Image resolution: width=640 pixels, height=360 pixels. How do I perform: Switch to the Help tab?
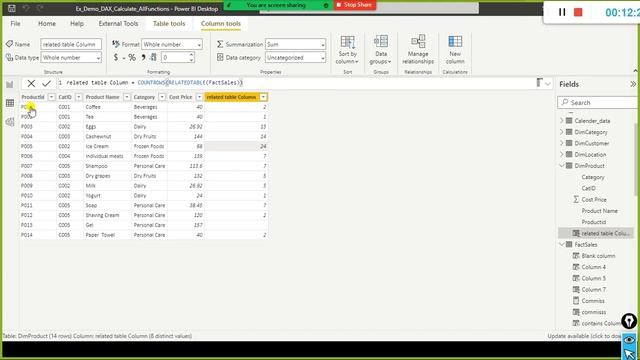click(77, 24)
